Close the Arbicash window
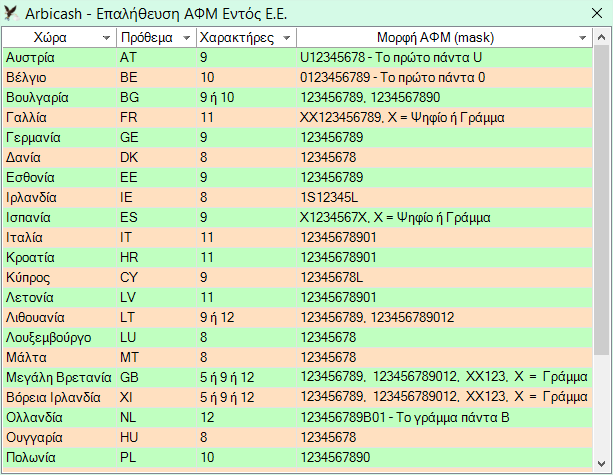 597,13
